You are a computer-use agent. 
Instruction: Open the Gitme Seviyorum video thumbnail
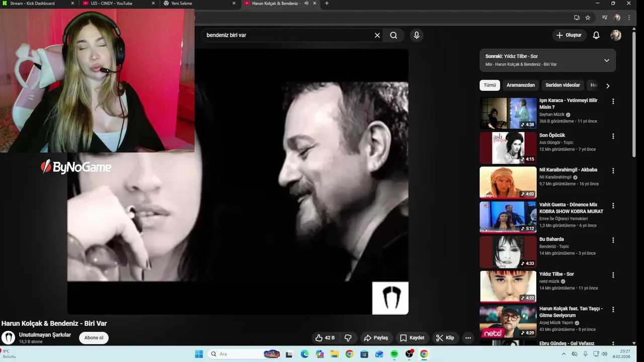click(x=508, y=321)
